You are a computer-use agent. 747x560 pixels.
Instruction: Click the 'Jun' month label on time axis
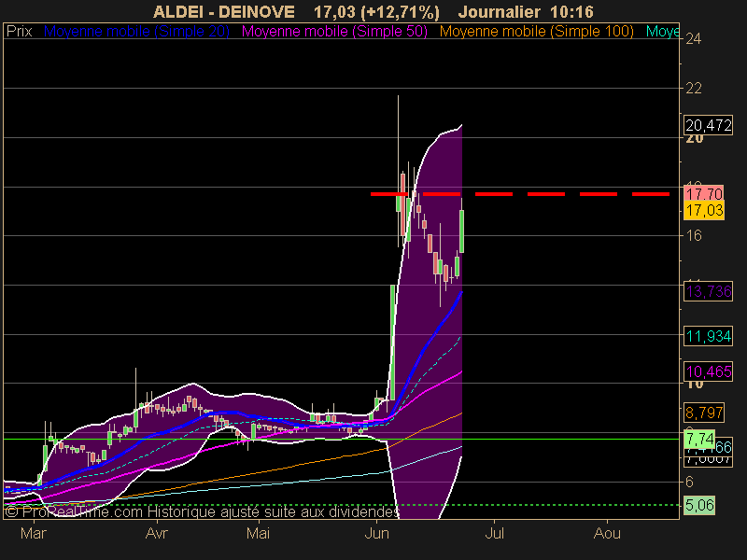click(x=377, y=533)
